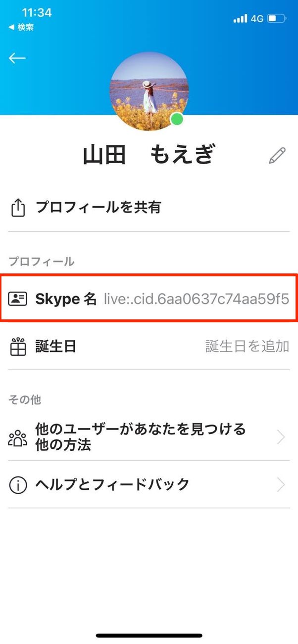298x644 pixels.
Task: Tap the people icon for discovery options
Action: tap(17, 437)
